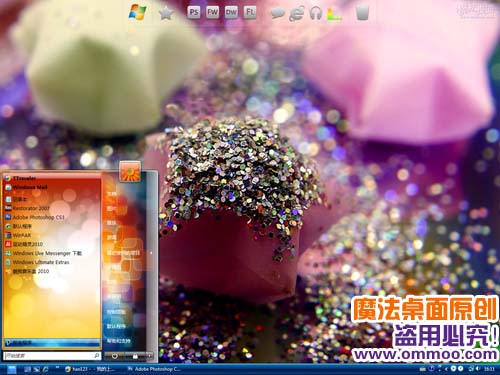The width and height of the screenshot is (500, 375).
Task: Expand All Programs at the Start menu bottom
Action: 52,342
